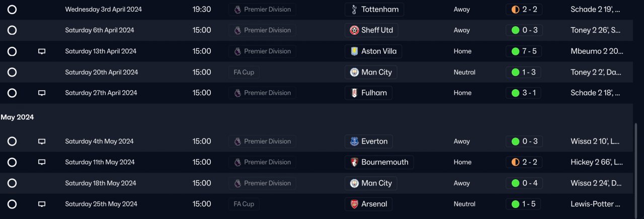Screen dimensions: 644x219
Task: Click the Toney scorers text for Sheff Utd match
Action: (x=595, y=30)
